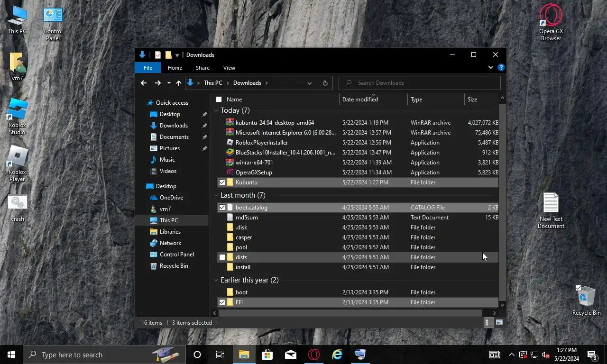This screenshot has height=364, width=607.
Task: Check the dists folder checkbox
Action: point(222,257)
